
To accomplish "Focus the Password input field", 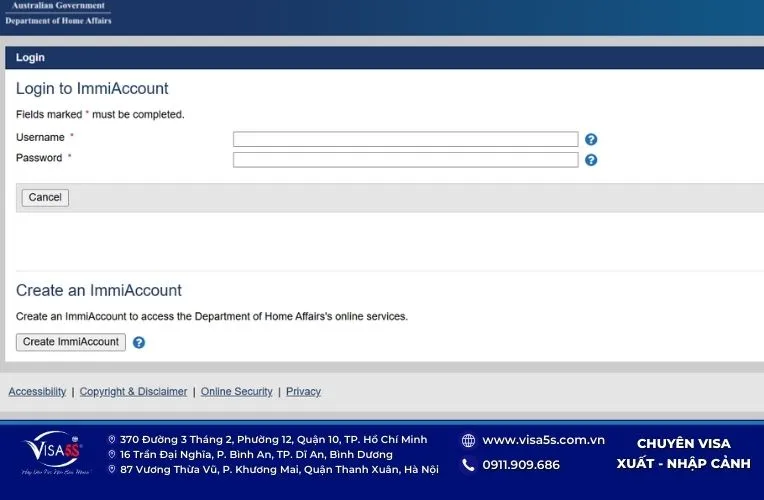I will click(405, 159).
